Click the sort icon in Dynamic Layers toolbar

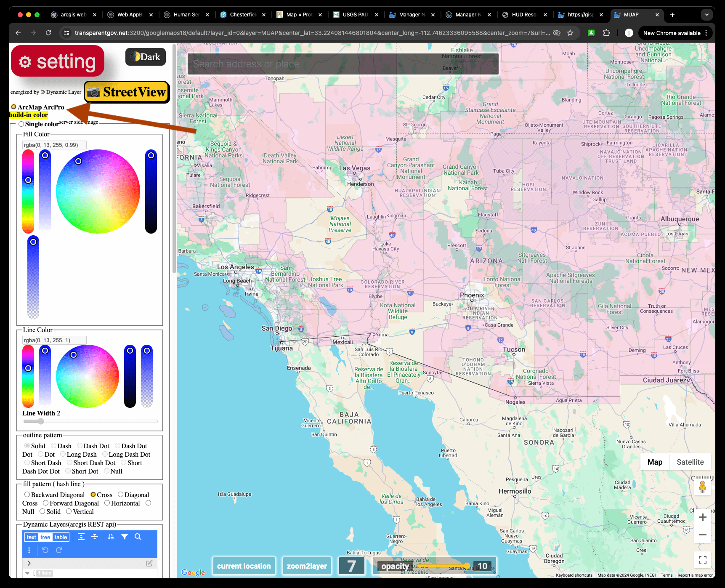111,537
